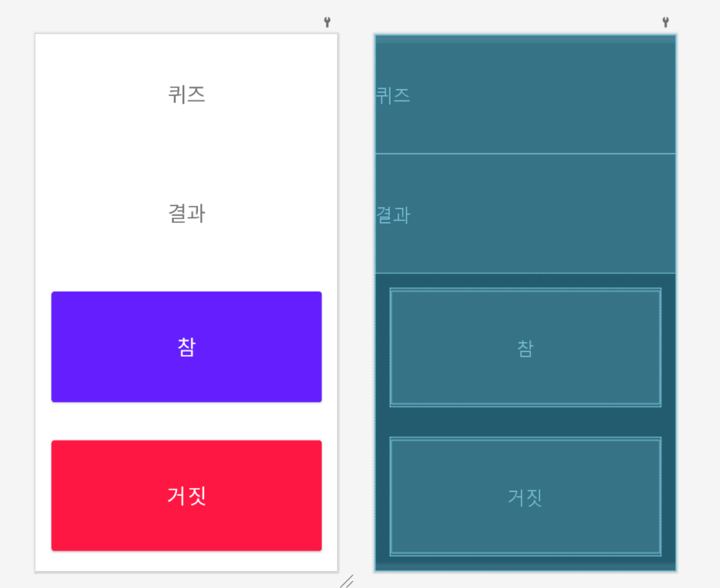Select the 퀴즈 label in the blueprint view
Screen dimensions: 720x588
tap(393, 96)
